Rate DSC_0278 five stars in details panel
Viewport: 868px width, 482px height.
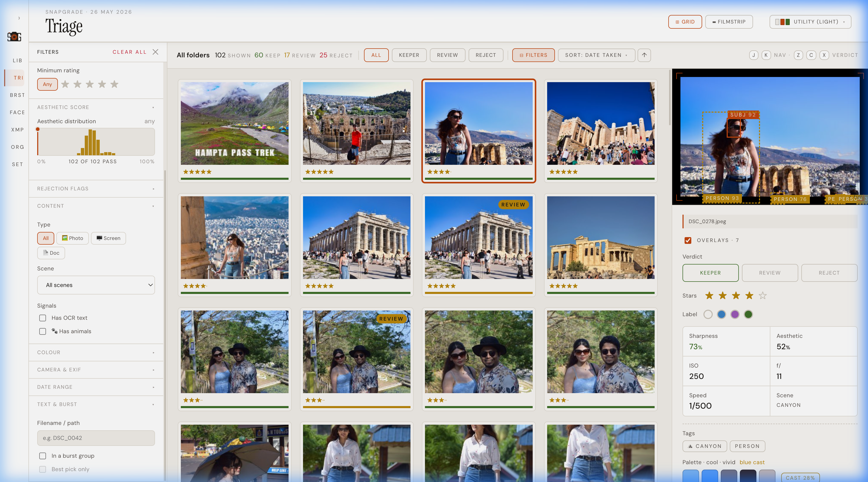pyautogui.click(x=763, y=296)
